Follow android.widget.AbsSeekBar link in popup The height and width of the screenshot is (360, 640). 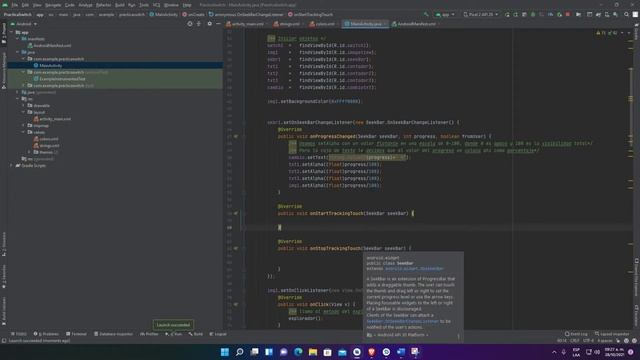(x=414, y=269)
